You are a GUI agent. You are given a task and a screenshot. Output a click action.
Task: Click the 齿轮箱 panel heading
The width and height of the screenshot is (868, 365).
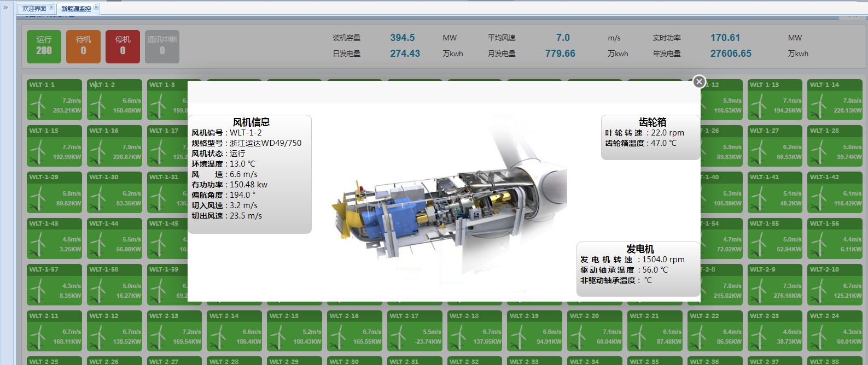click(x=653, y=122)
